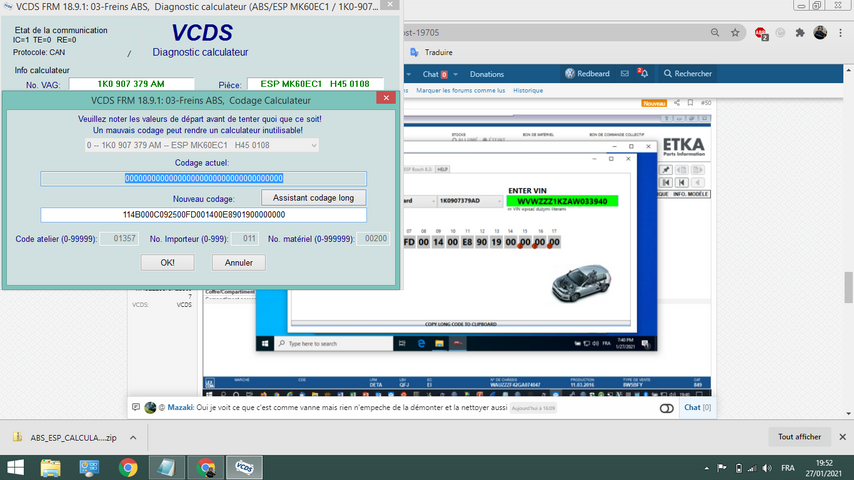Click the chat bubble icon beside Mazaki message
The image size is (854, 480).
[x=136, y=408]
